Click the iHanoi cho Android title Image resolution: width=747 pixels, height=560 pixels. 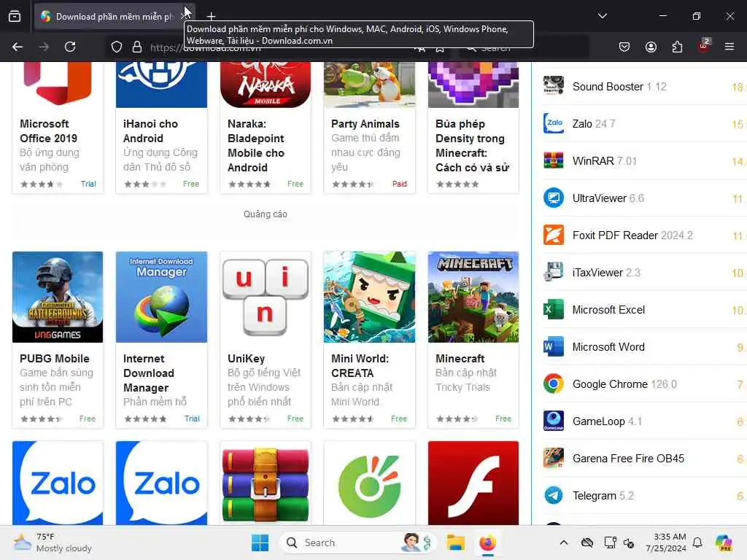click(x=150, y=131)
